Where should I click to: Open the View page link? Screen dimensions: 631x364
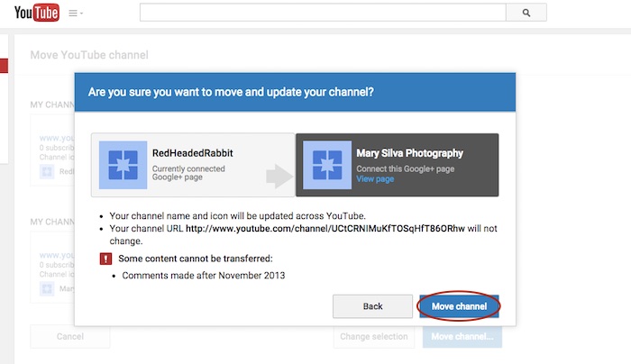(x=375, y=179)
